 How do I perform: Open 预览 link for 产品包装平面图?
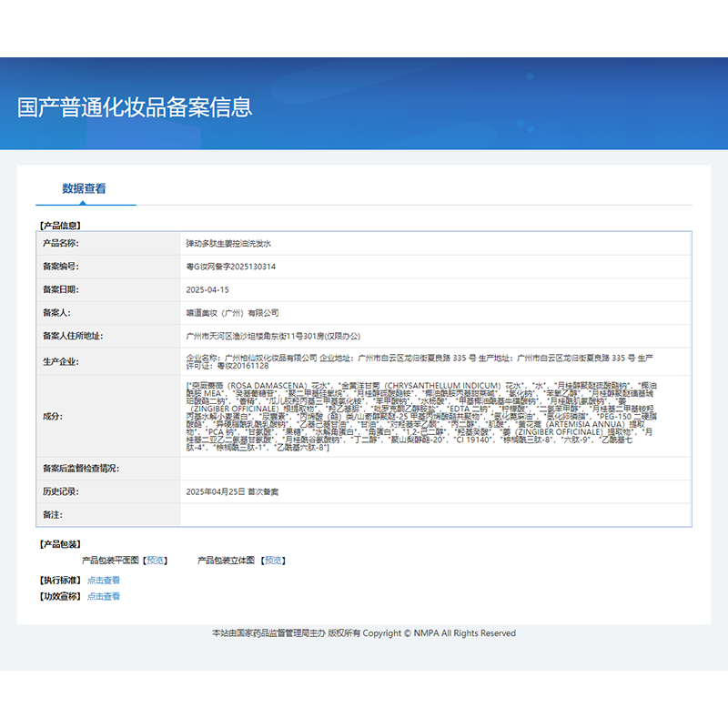155,560
